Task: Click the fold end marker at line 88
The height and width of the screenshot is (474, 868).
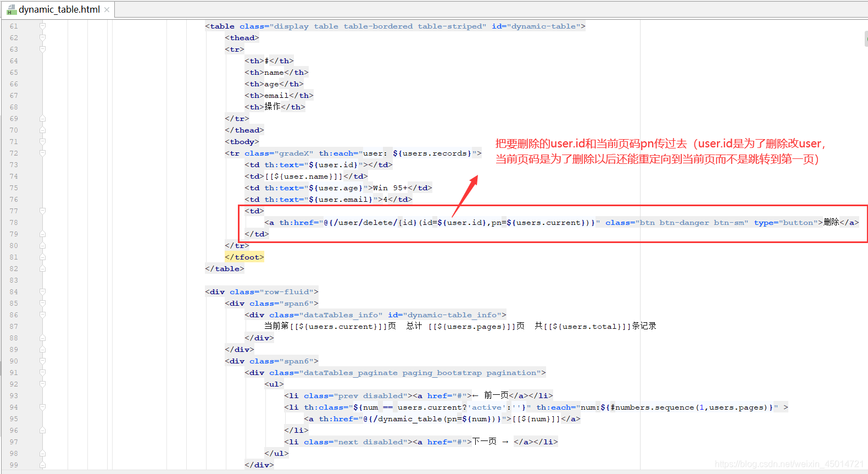Action: click(x=42, y=338)
